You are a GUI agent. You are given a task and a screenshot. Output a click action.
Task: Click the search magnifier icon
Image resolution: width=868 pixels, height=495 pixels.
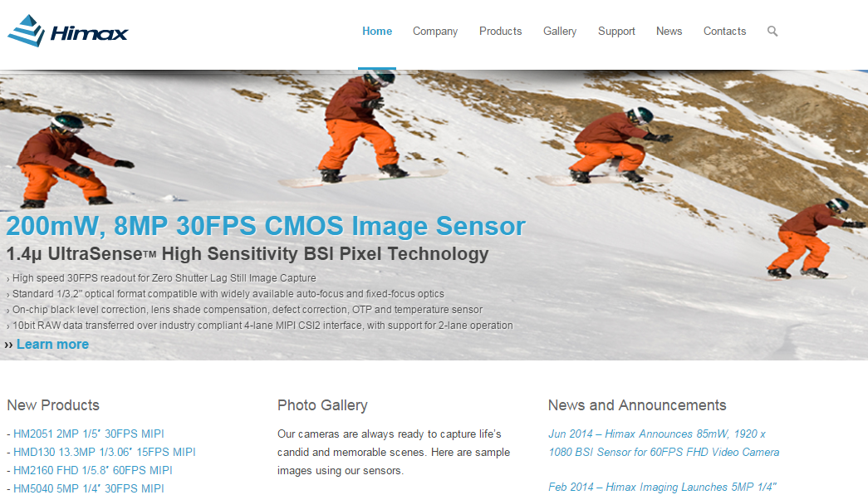[x=772, y=31]
